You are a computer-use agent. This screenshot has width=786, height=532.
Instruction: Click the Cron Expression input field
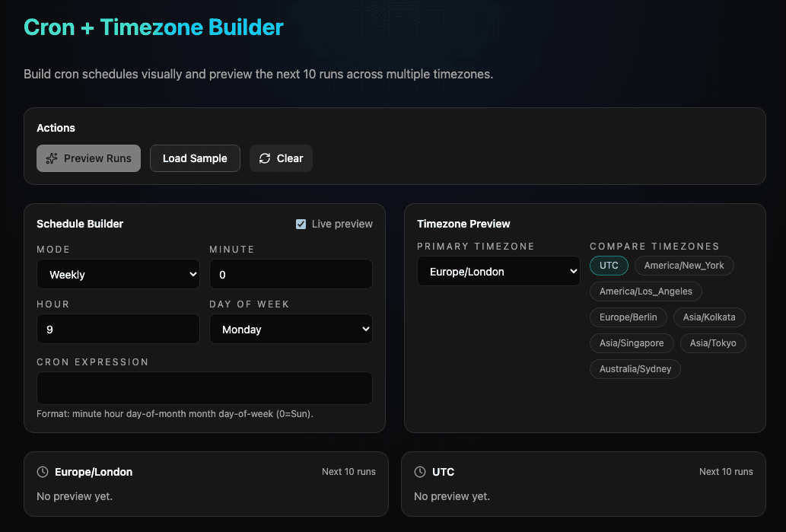click(x=204, y=387)
